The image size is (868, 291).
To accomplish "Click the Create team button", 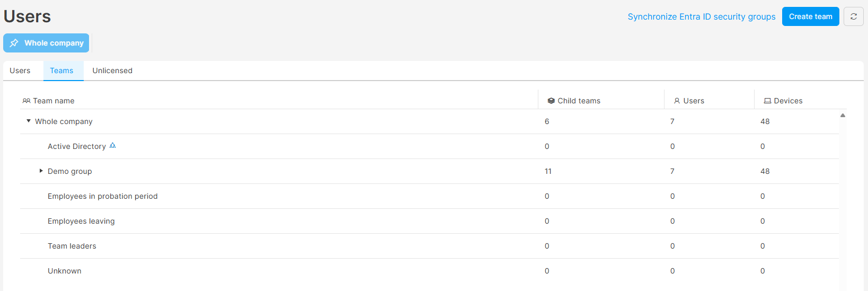I will coord(811,16).
